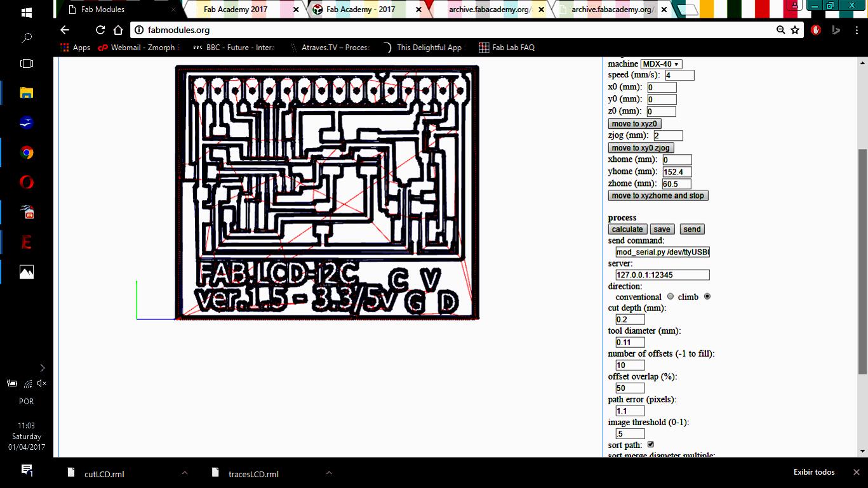Click the 'move to xy0 zjog' button
The height and width of the screenshot is (488, 868).
[641, 148]
